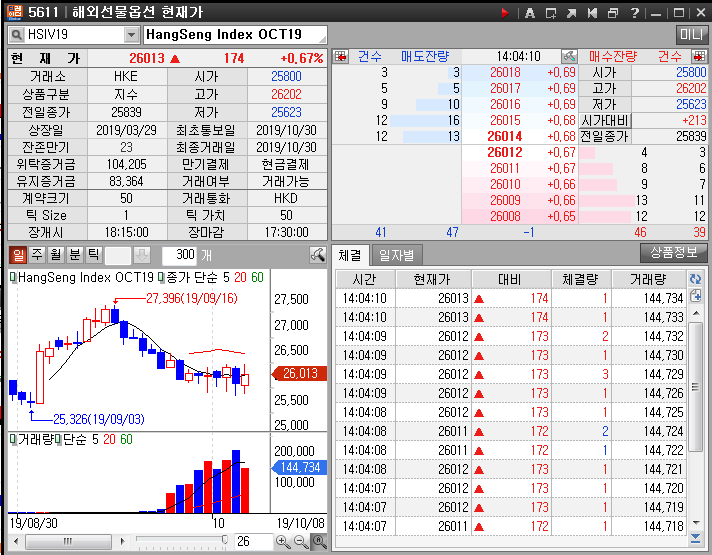This screenshot has height=555, width=712.
Task: Click trade list scrollbar down arrow
Action: click(x=695, y=523)
